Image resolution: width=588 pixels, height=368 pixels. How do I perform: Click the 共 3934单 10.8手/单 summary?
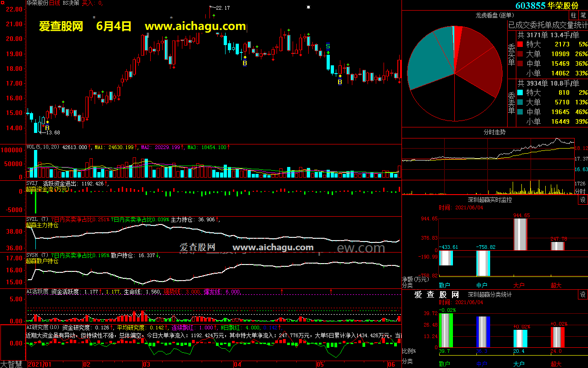point(548,83)
